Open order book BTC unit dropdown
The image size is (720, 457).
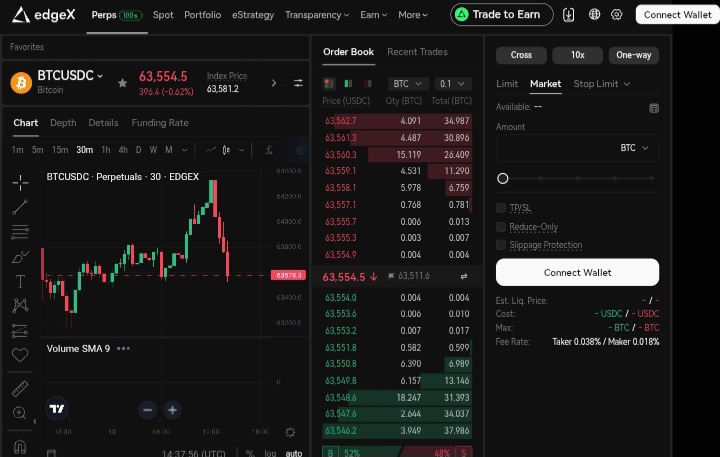tap(408, 84)
